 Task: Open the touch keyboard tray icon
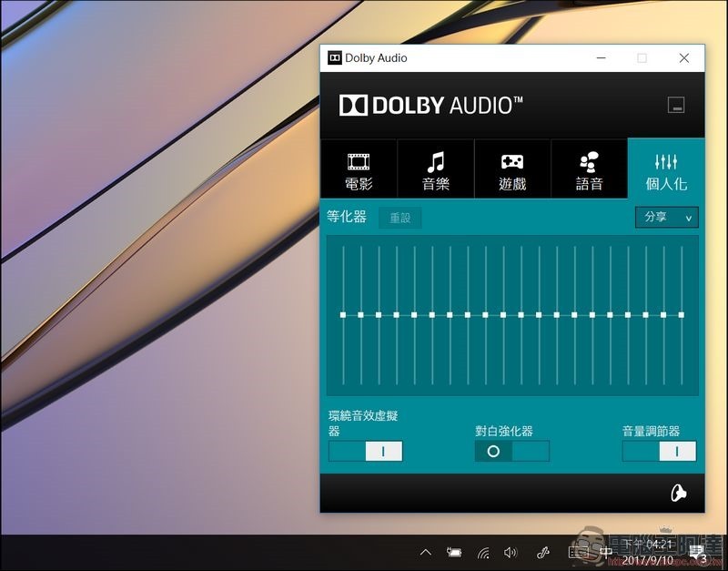[578, 553]
